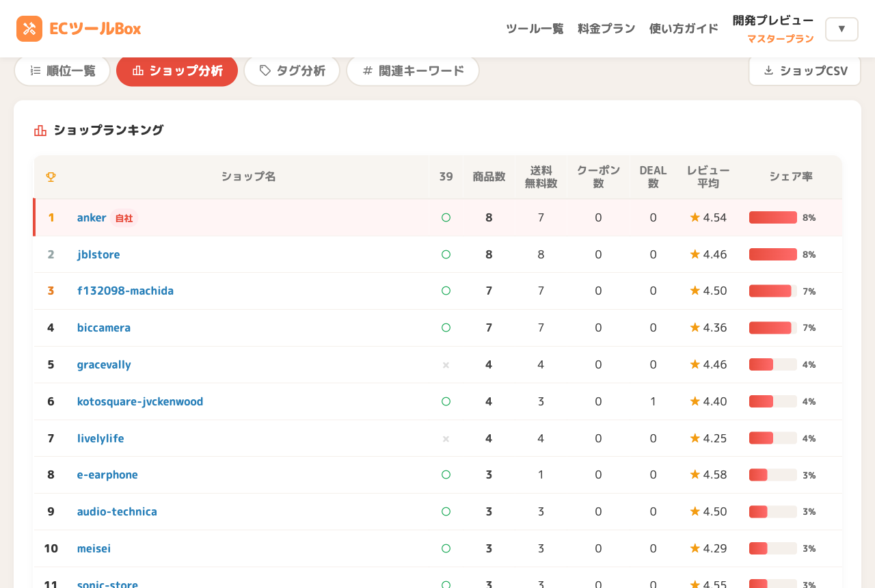
Task: Click the share bar for gracevally
Action: pos(773,364)
